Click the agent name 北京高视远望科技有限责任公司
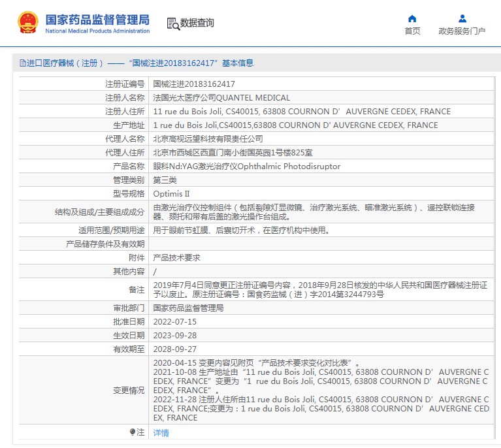 click(208, 138)
